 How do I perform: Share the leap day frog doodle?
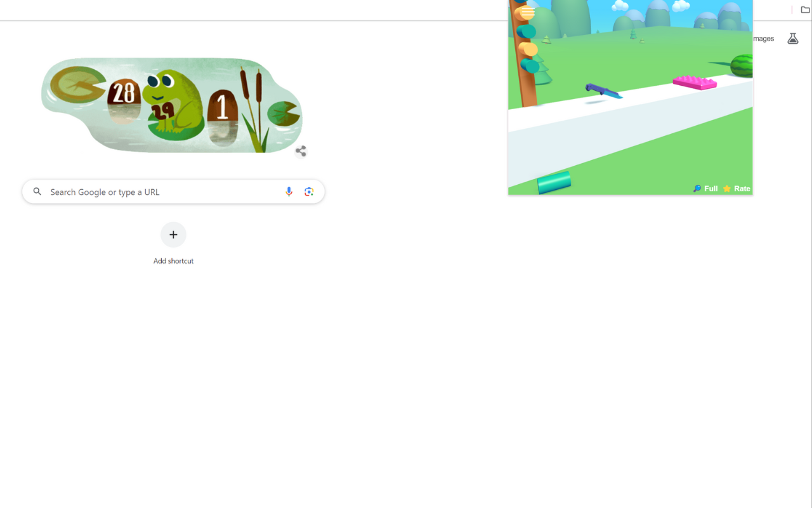click(301, 151)
